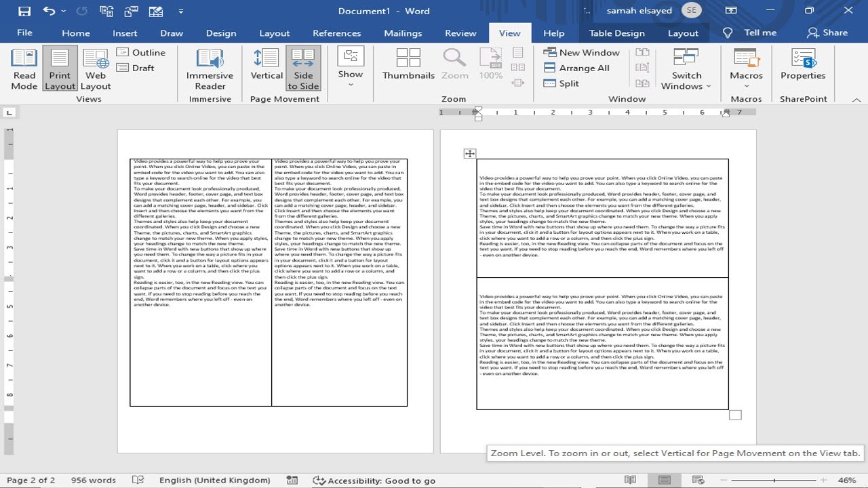Select Web Layout view
Image resolution: width=868 pixels, height=488 pixels.
pos(96,68)
